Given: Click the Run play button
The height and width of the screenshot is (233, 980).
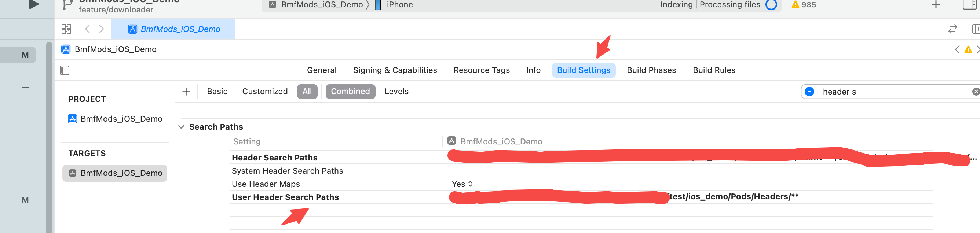Looking at the screenshot, I should tap(34, 4).
